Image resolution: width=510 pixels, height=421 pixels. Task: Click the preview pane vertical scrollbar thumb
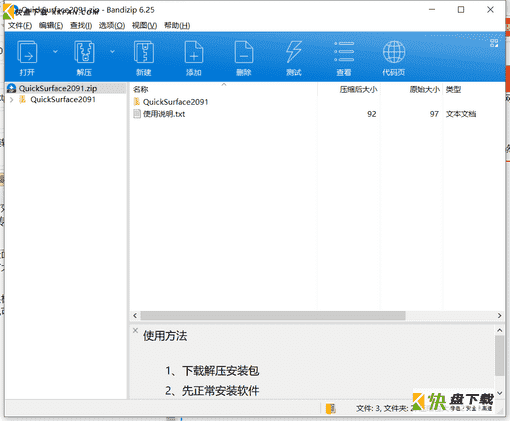click(x=499, y=356)
